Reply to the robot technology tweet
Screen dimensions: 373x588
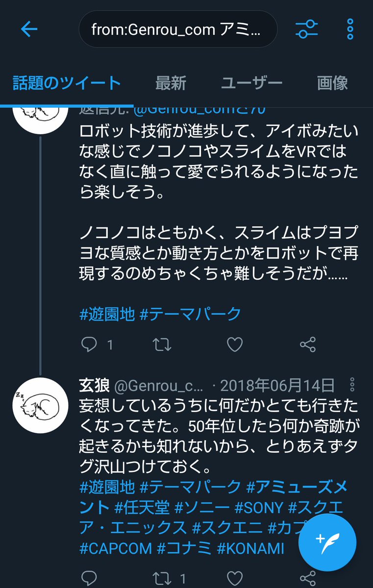pyautogui.click(x=90, y=345)
